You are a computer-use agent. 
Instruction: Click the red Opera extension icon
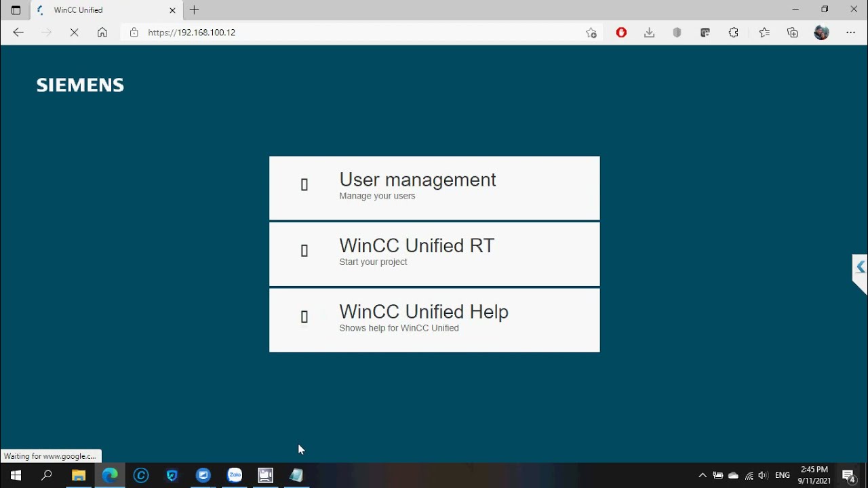[621, 32]
